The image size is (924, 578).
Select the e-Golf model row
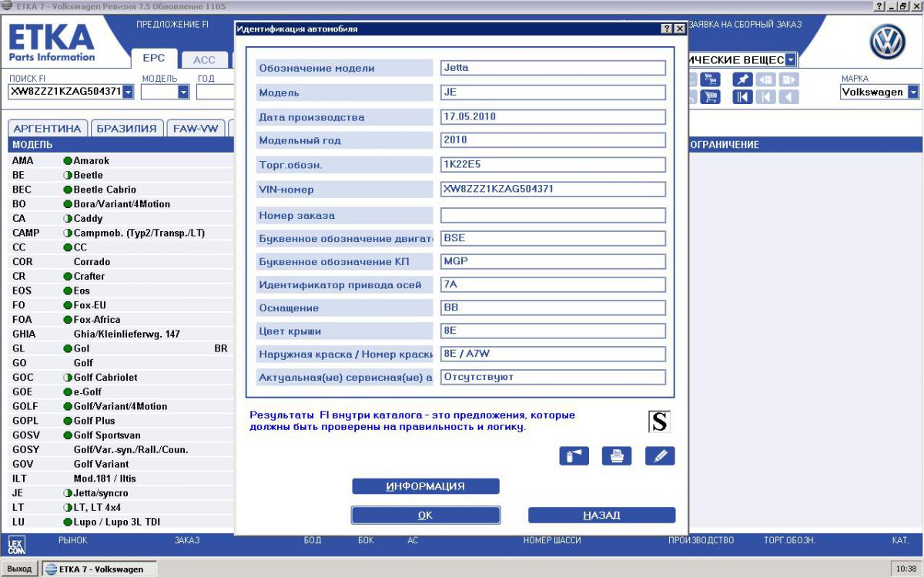coord(119,392)
